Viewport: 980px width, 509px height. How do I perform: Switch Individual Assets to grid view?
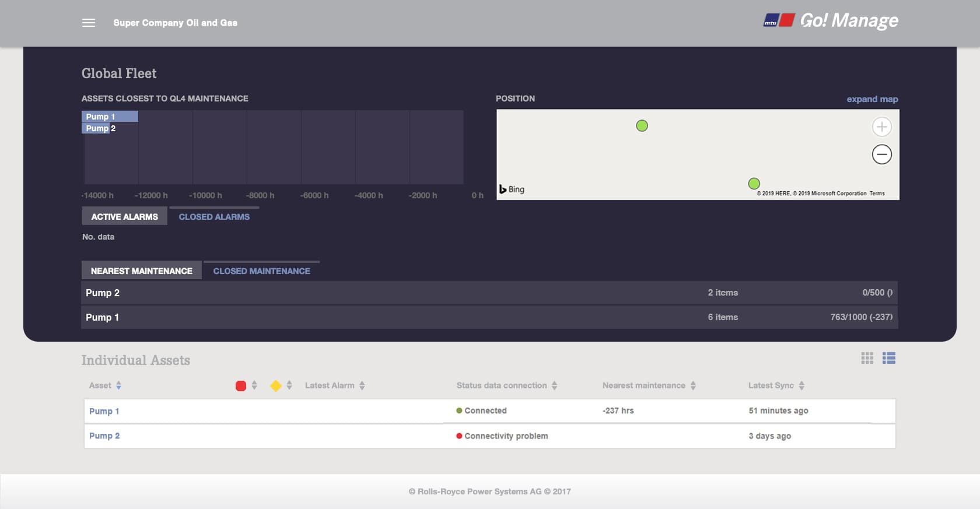click(x=867, y=358)
